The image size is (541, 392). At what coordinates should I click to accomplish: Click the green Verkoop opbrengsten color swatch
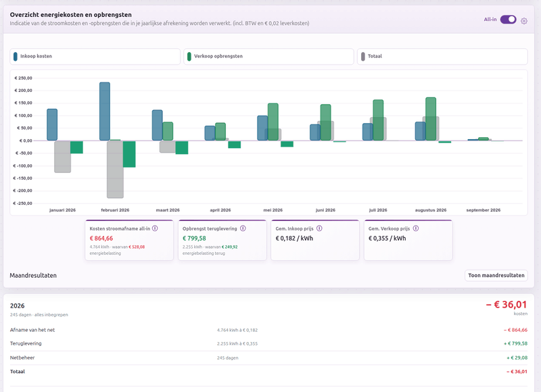189,56
